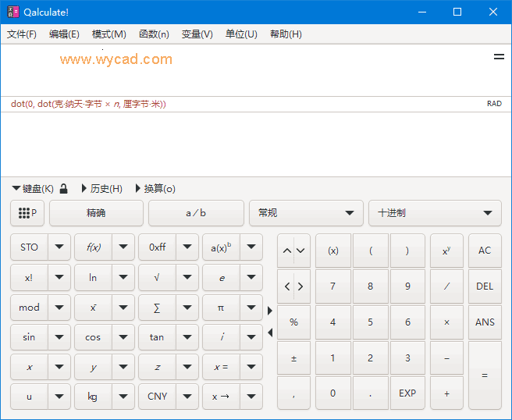Click the minus button

click(x=446, y=358)
